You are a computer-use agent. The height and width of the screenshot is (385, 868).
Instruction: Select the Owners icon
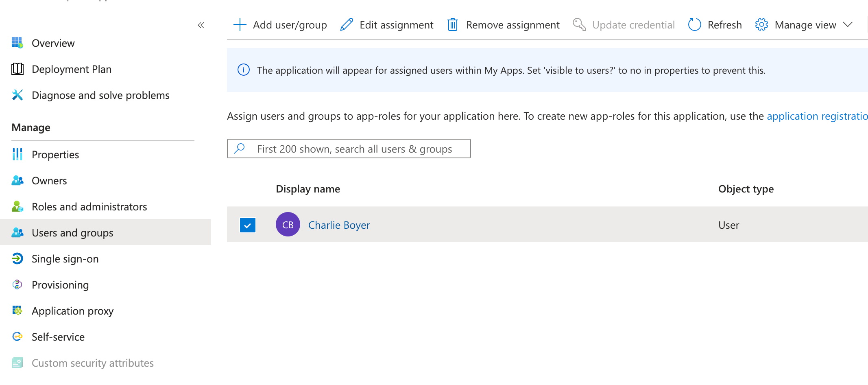click(17, 180)
